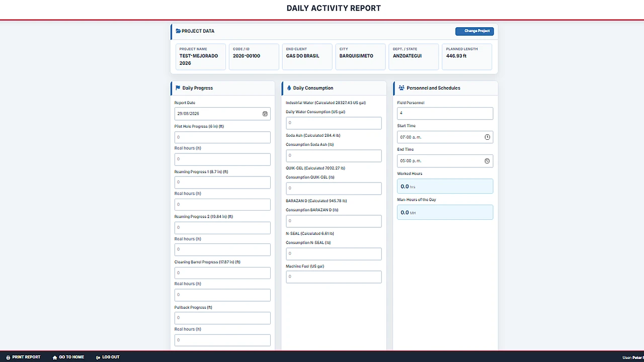Focus the Cleaning Barrel Progress field
Screen dimensions: 644x362
[x=222, y=273]
